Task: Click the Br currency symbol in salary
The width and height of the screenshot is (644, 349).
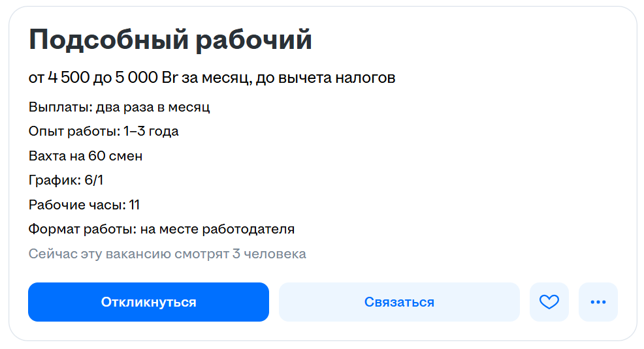Action: point(170,78)
